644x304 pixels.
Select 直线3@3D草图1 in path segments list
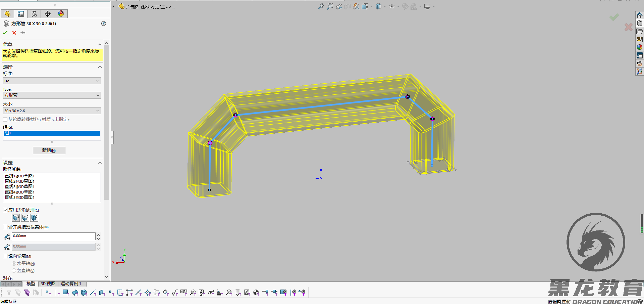[19, 186]
